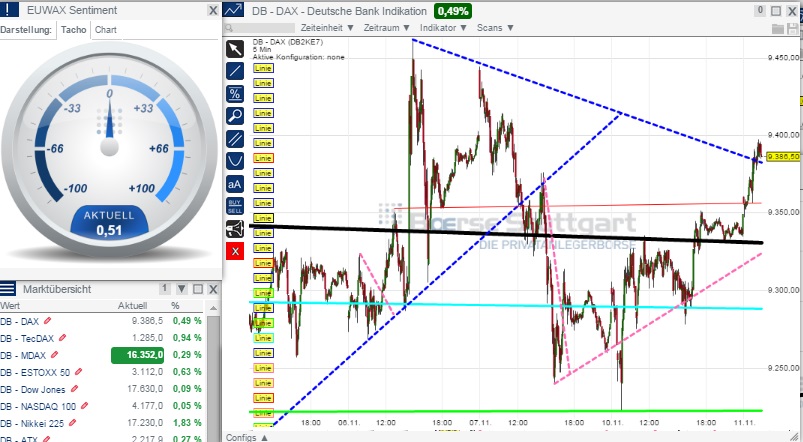Select the aA text annotation tool

tap(235, 184)
